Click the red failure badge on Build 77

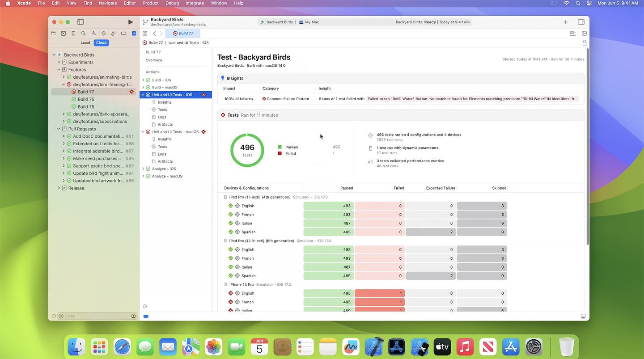131,92
